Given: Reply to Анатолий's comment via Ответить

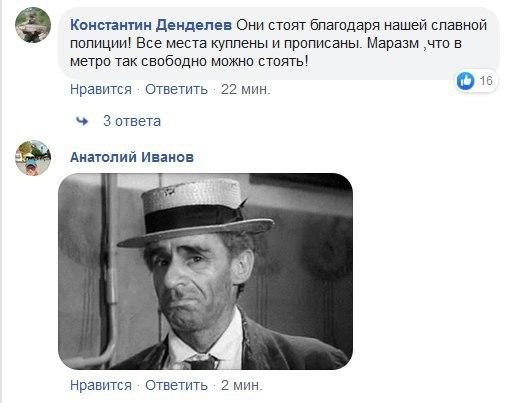Looking at the screenshot, I should click(176, 385).
